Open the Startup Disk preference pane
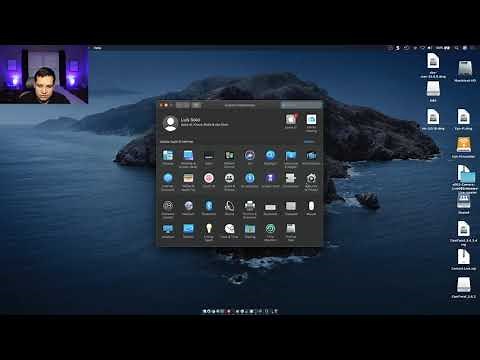Image resolution: width=480 pixels, height=360 pixels. [x=291, y=232]
